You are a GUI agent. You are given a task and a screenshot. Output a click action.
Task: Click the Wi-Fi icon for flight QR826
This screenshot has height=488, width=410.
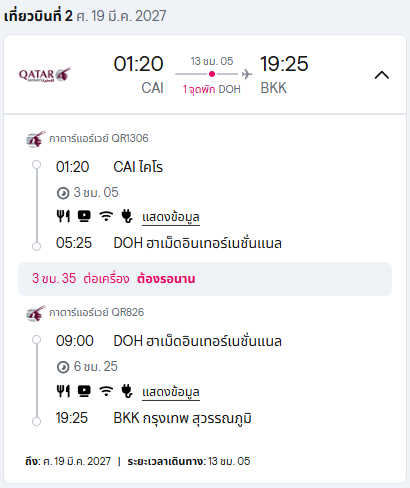[106, 391]
